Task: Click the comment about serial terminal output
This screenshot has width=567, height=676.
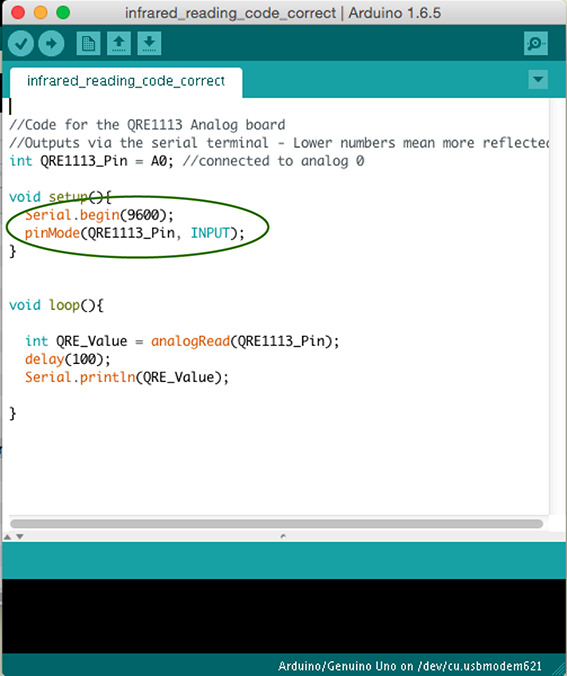Action: [x=279, y=143]
